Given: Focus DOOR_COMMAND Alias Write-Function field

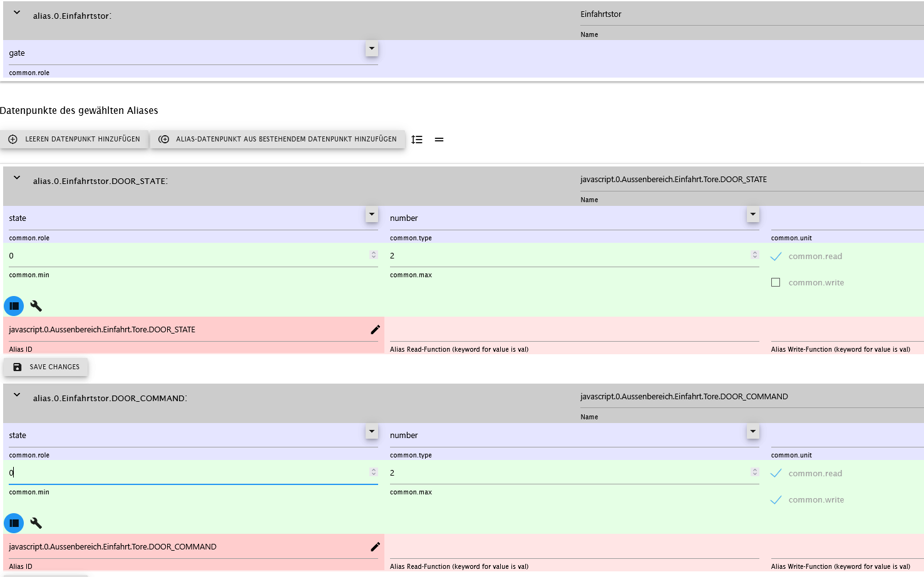Looking at the screenshot, I should [848, 547].
